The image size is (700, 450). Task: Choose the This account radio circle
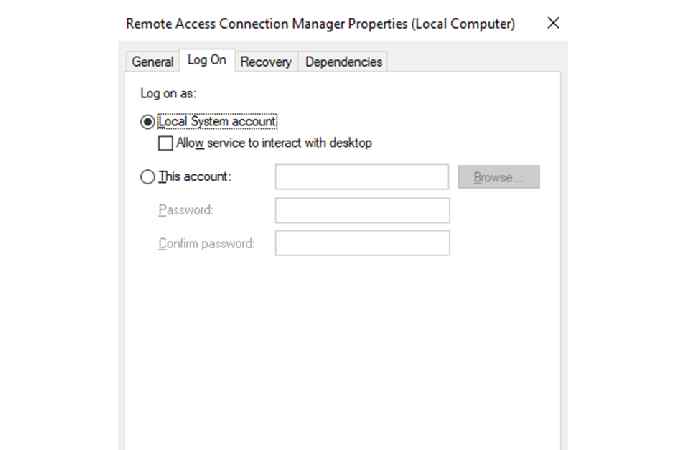pos(147,177)
